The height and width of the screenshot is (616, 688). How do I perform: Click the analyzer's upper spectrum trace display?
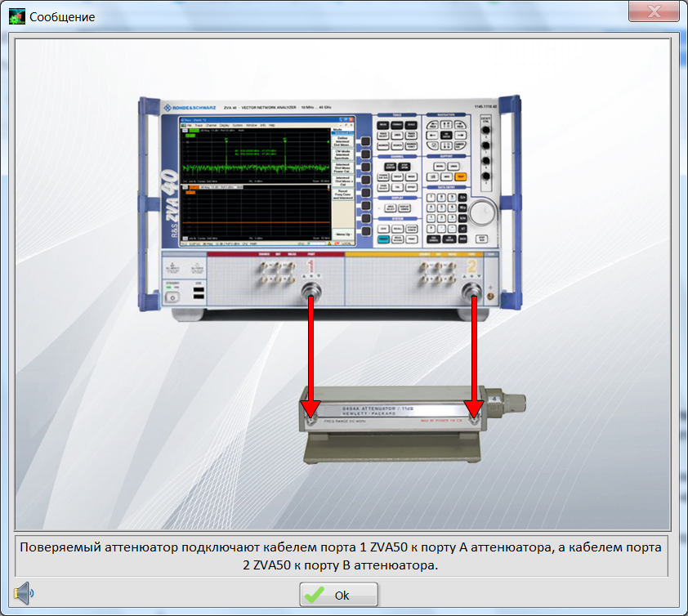pos(255,153)
